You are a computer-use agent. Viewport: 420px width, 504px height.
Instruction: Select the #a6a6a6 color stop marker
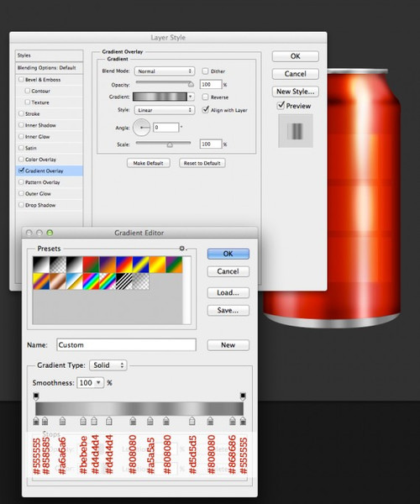(x=62, y=421)
